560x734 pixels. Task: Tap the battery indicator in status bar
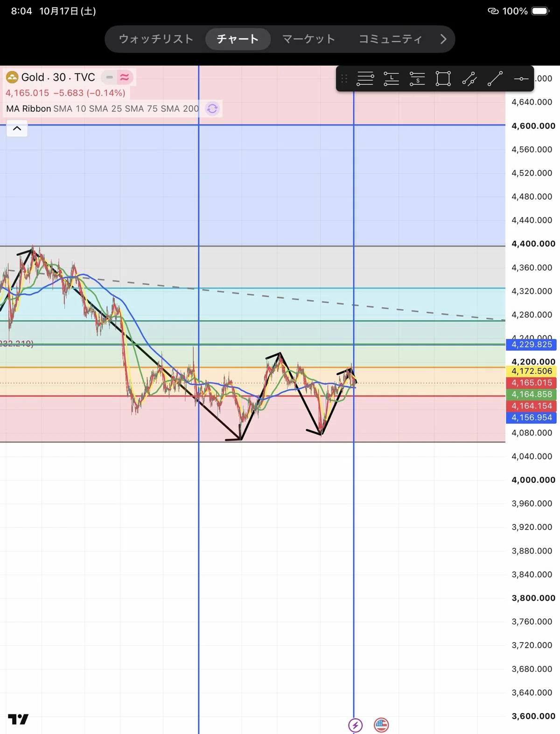coord(541,11)
